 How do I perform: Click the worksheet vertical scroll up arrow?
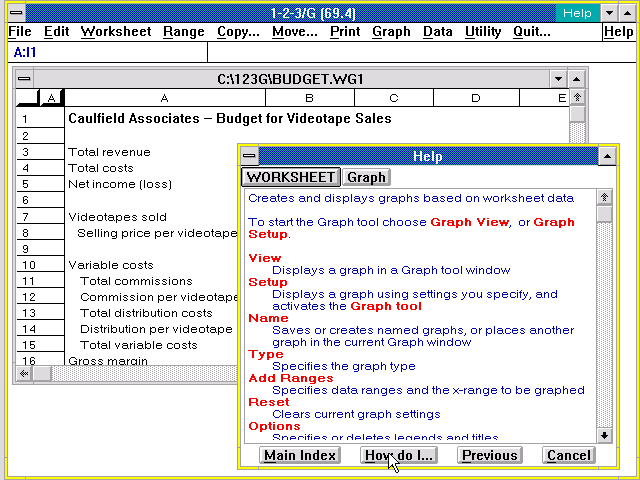[577, 98]
